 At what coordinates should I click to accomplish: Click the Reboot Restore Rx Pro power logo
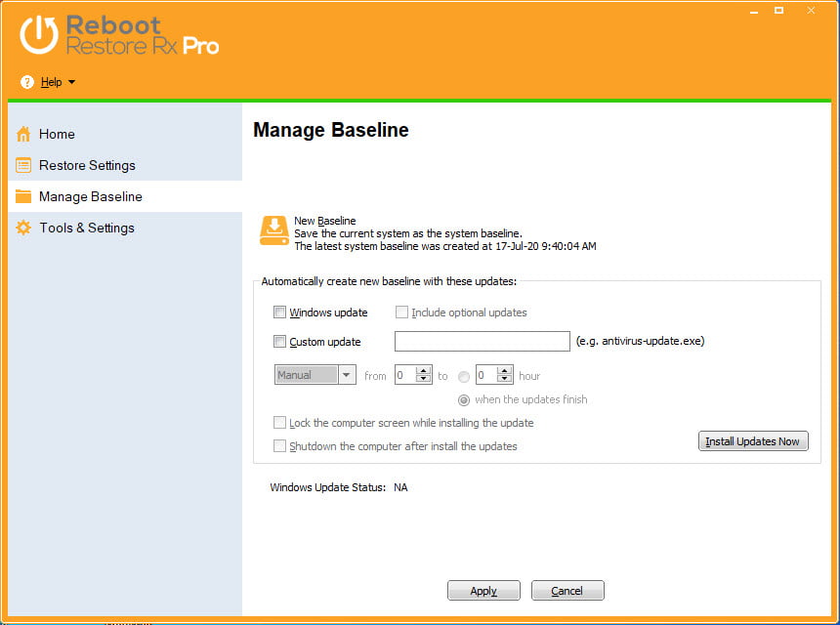click(x=38, y=34)
